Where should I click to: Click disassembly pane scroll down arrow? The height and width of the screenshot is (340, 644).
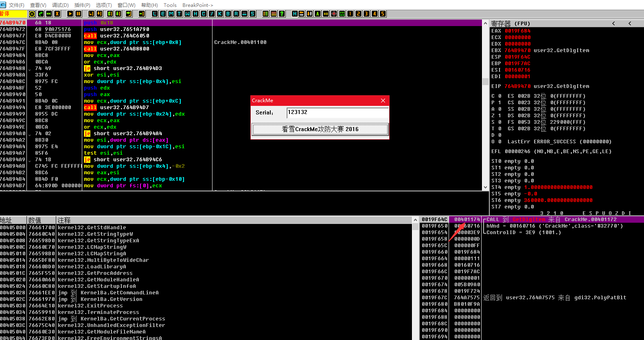[485, 187]
